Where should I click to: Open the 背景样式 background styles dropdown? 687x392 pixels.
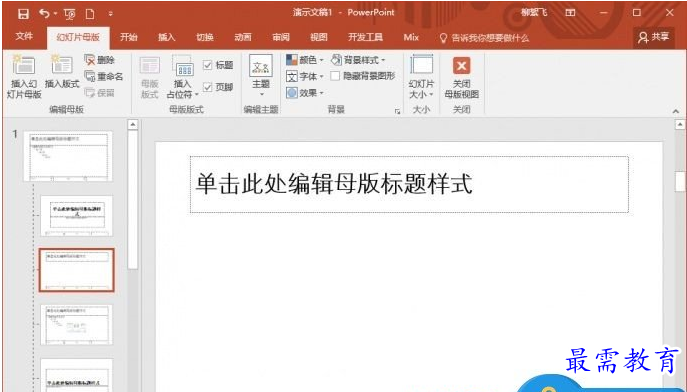click(358, 60)
